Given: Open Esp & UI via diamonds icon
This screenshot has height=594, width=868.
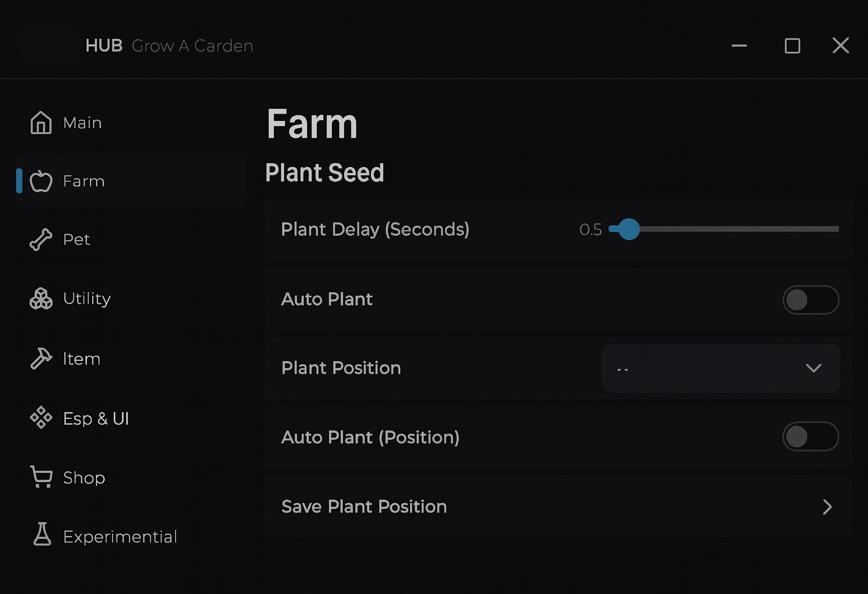Looking at the screenshot, I should (x=41, y=418).
